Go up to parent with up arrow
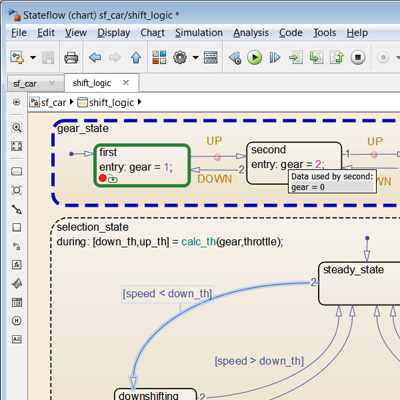The width and height of the screenshot is (400, 400). coord(136,57)
